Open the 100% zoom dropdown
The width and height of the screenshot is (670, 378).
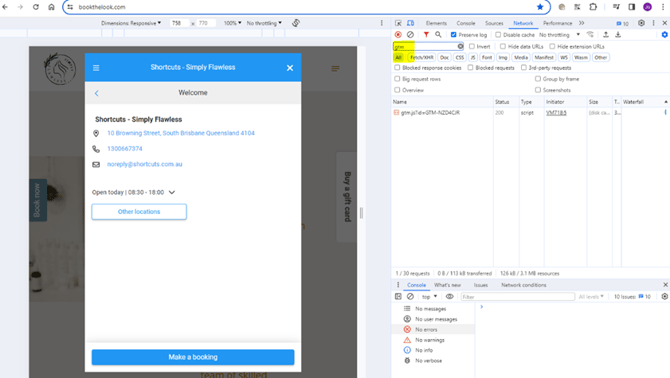[232, 23]
